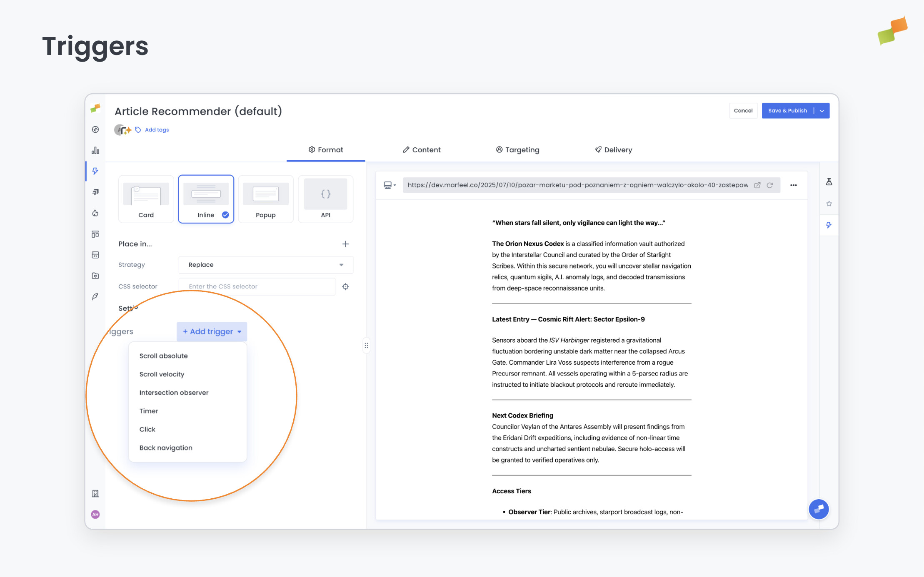The image size is (924, 577).
Task: Select the Popup format option
Action: click(265, 199)
